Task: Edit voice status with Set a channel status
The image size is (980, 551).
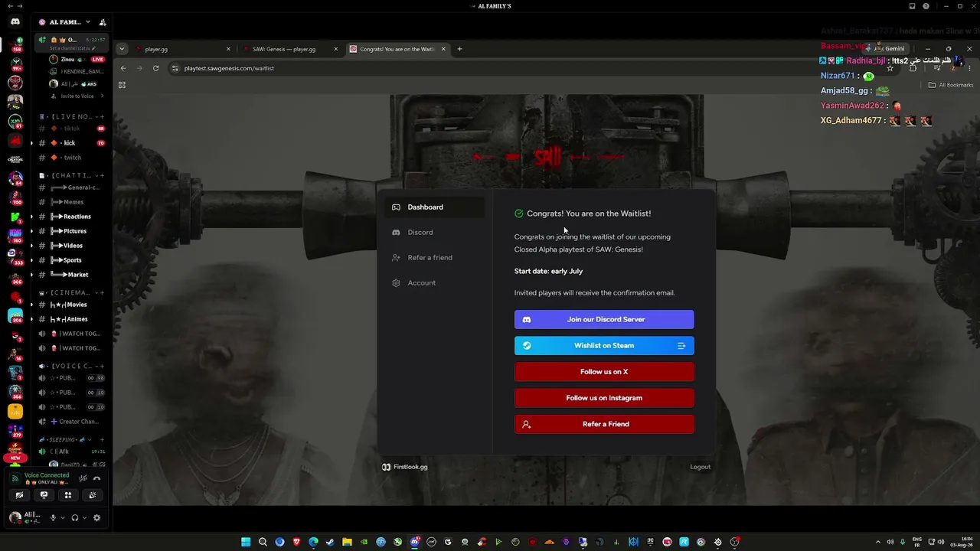Action: pyautogui.click(x=73, y=48)
